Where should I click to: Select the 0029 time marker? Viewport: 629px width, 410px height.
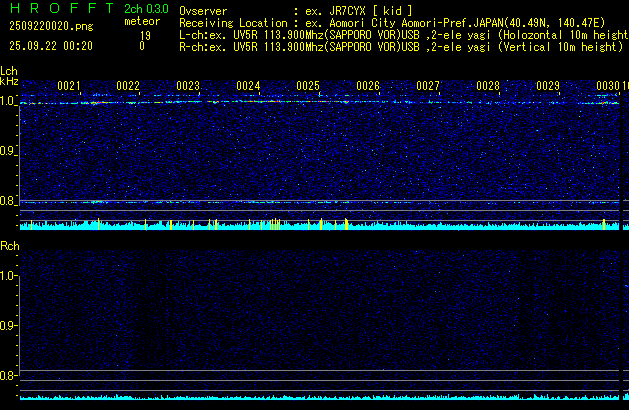click(x=548, y=87)
